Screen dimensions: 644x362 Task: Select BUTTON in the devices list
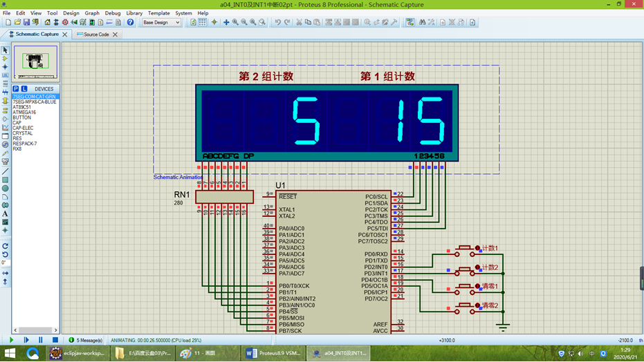coord(21,117)
